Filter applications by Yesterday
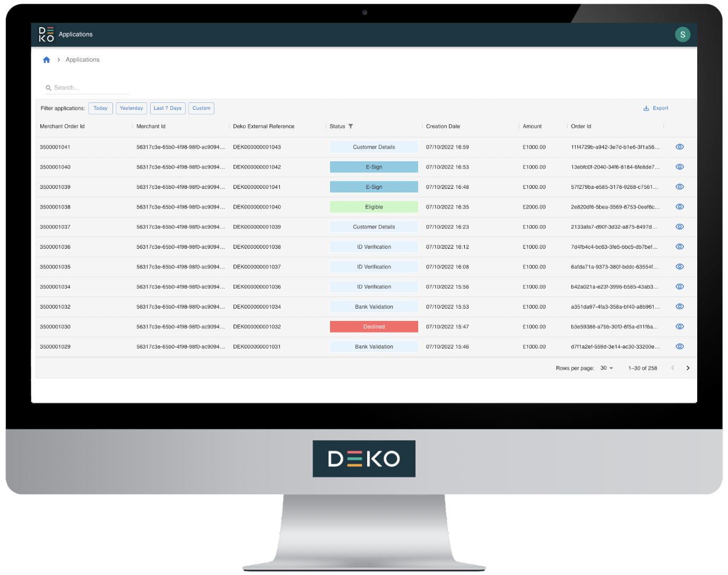Screen dimensions: 728x575 click(131, 108)
